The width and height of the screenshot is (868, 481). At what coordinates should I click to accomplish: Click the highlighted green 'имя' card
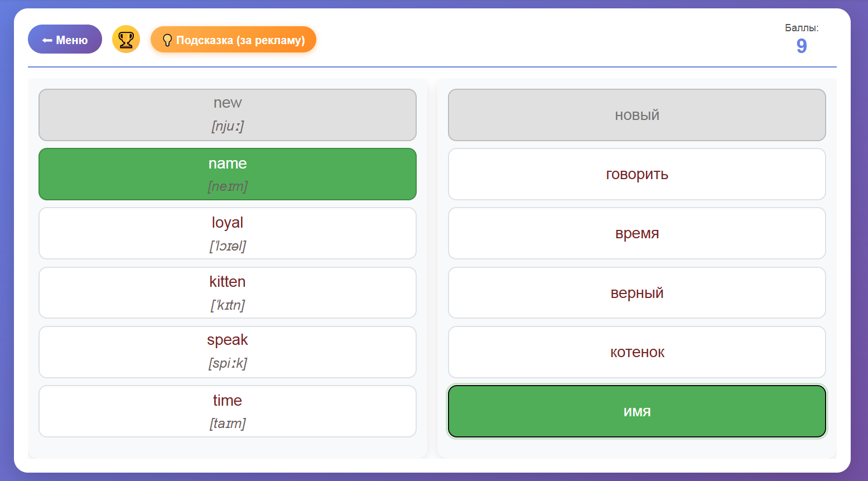coord(636,411)
